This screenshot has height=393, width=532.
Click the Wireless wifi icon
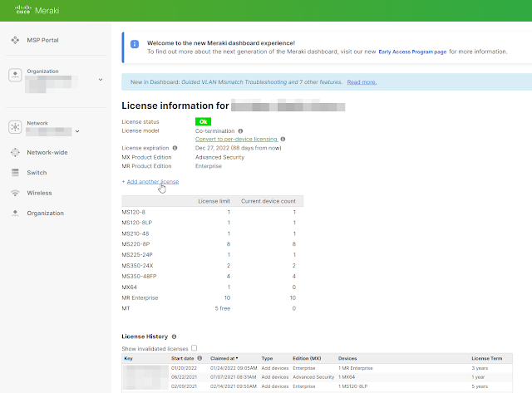pyautogui.click(x=15, y=193)
